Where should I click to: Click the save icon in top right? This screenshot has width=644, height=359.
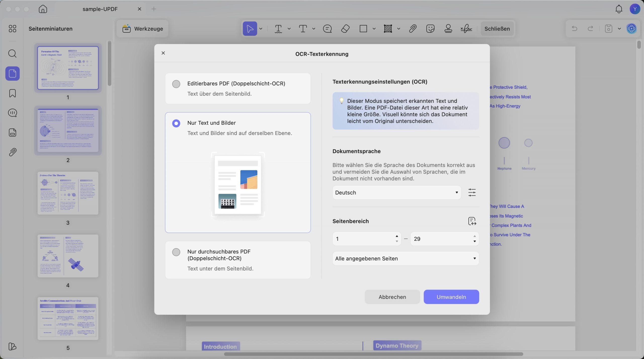[608, 29]
